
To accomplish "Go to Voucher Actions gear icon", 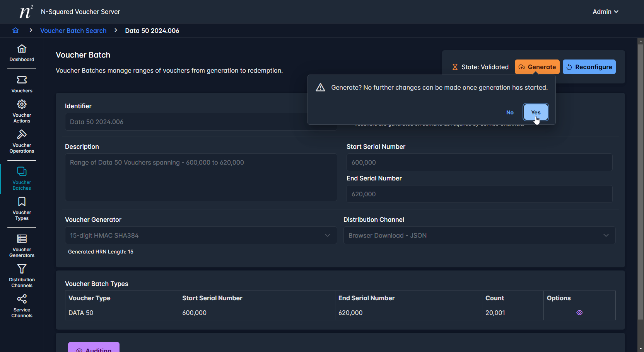I will point(22,104).
